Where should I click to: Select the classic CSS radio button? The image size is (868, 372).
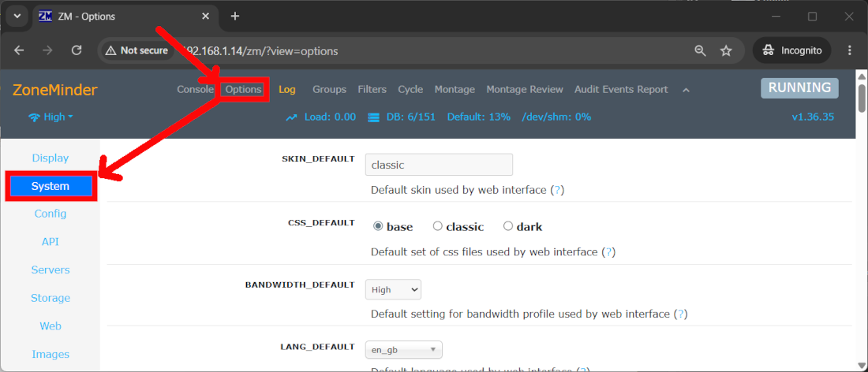(437, 226)
